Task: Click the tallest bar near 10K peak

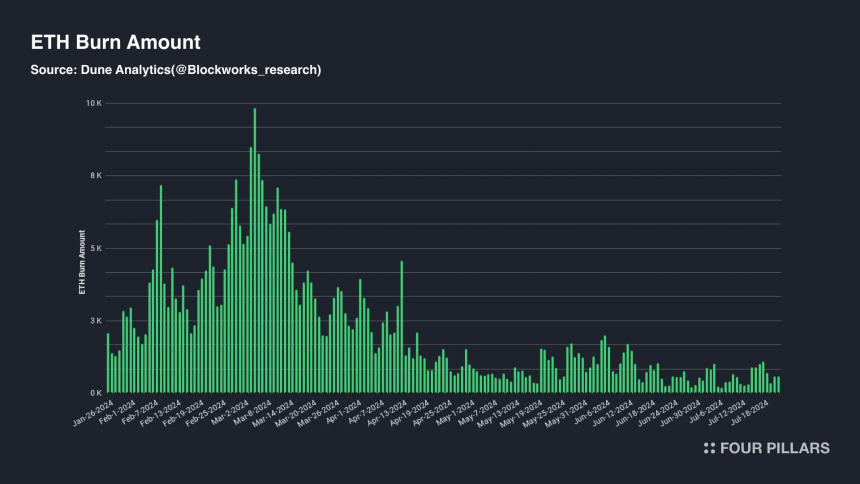Action: point(254,251)
